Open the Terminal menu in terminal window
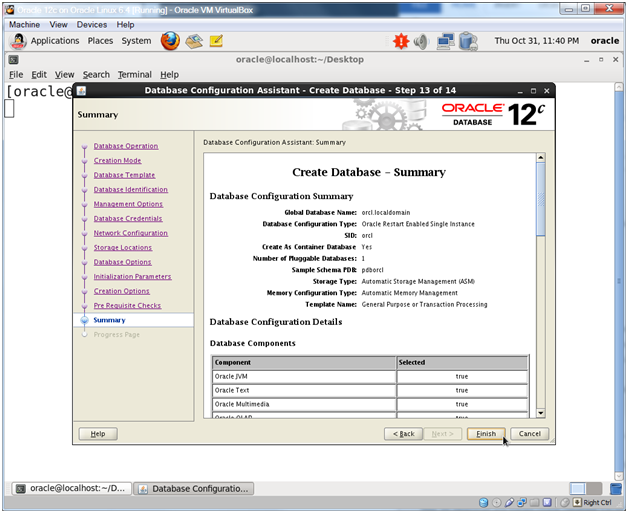 click(134, 74)
